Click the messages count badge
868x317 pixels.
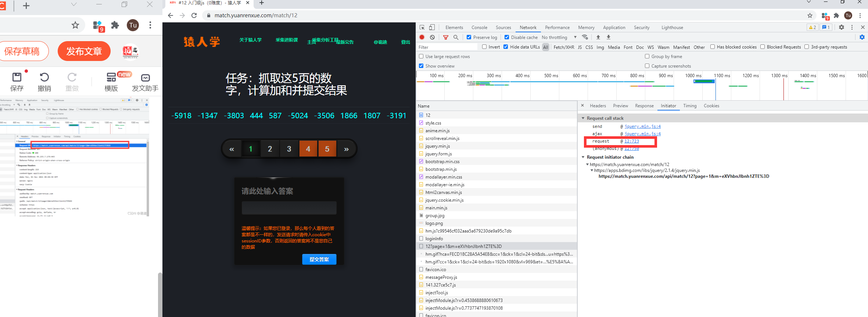click(x=826, y=27)
